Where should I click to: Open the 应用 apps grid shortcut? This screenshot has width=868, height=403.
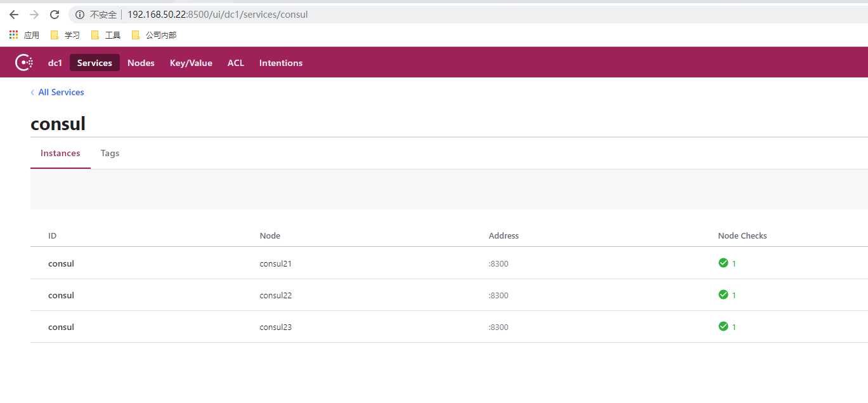point(24,35)
